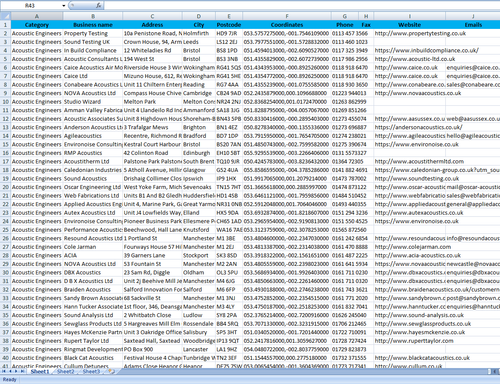Click the Ready status bar indicator
This screenshot has height=384, width=500.
pyautogui.click(x=9, y=379)
